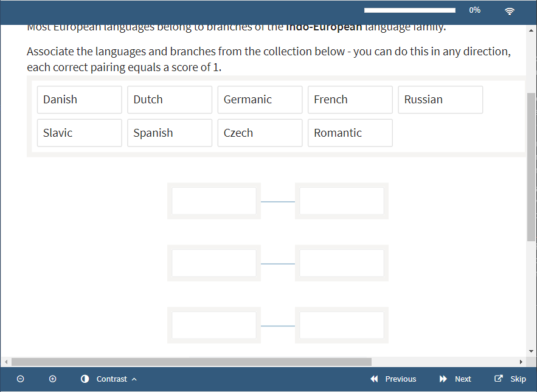Click the second pair's right drop box
The width and height of the screenshot is (537, 392).
tap(341, 263)
